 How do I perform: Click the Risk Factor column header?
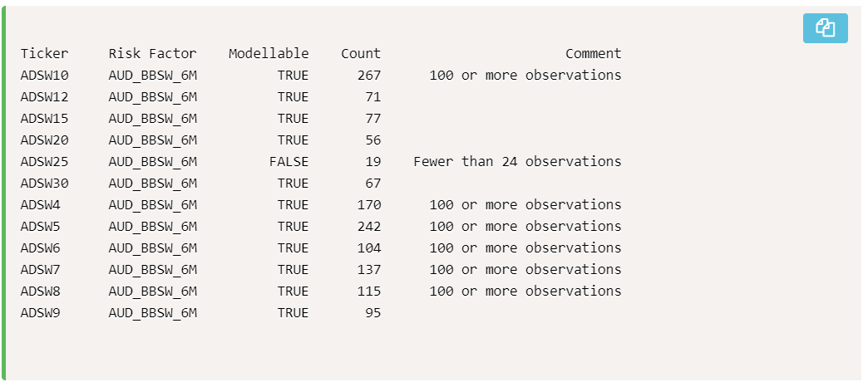[152, 54]
